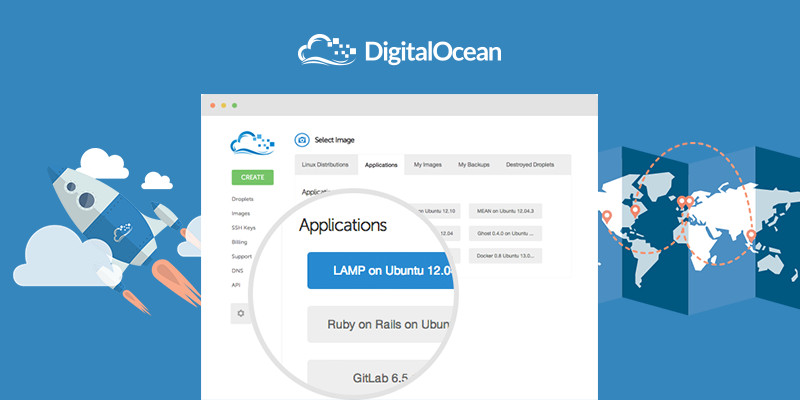Go to Billing in the sidebar
The image size is (800, 400).
coord(239,242)
